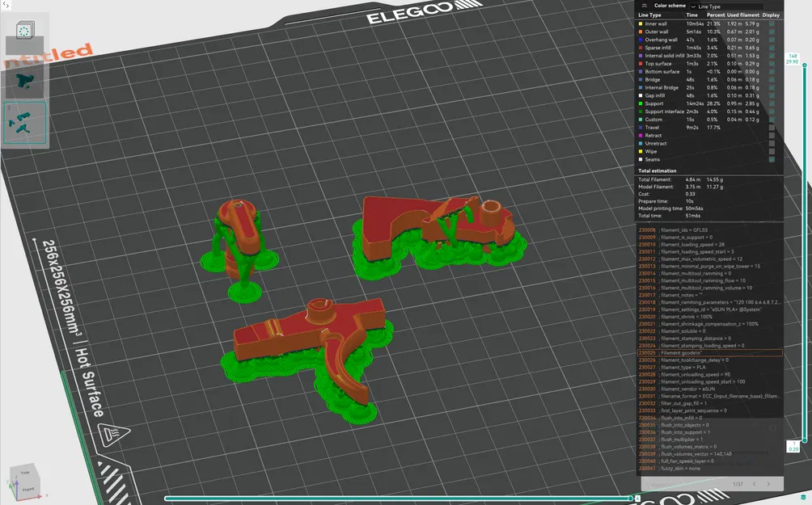Click the view orientation cube

(x=25, y=482)
